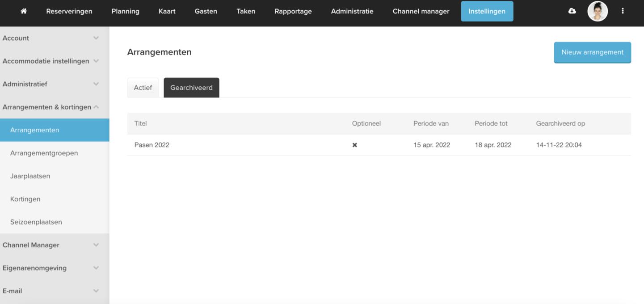Click the Titel column header
The height and width of the screenshot is (304, 644).
click(140, 124)
